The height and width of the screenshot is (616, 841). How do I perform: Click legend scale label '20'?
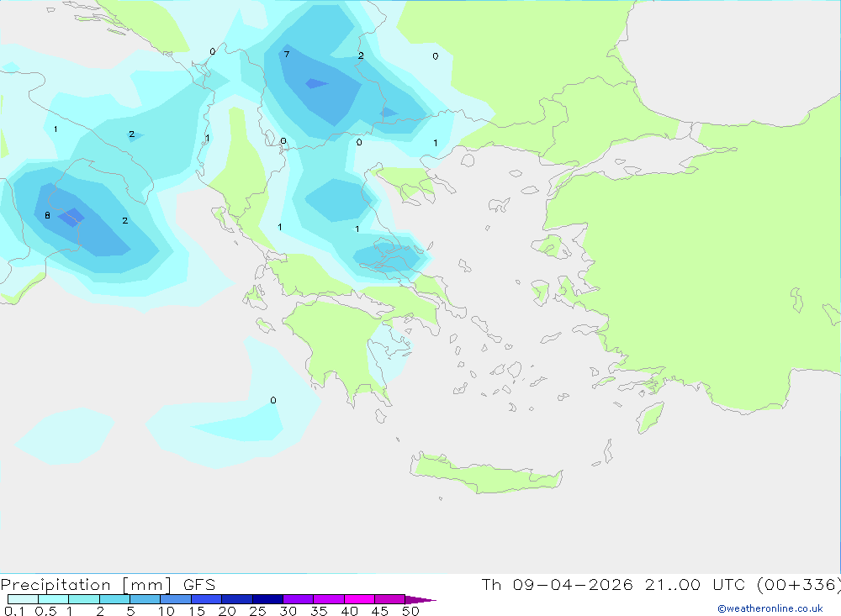coord(227,611)
